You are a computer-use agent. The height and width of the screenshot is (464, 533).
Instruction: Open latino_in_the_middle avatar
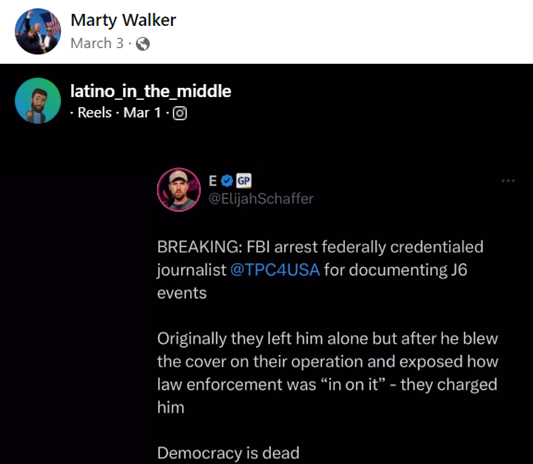coord(38,101)
